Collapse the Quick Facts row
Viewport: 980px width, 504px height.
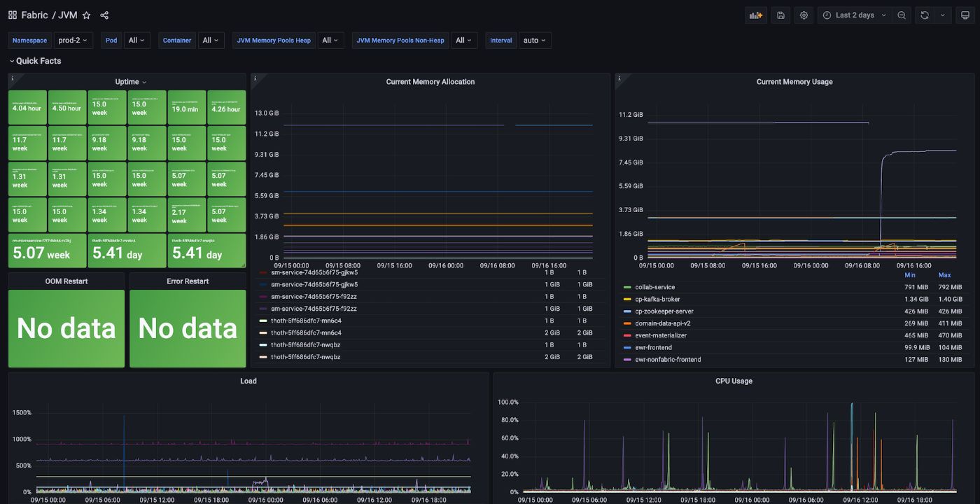[x=35, y=61]
